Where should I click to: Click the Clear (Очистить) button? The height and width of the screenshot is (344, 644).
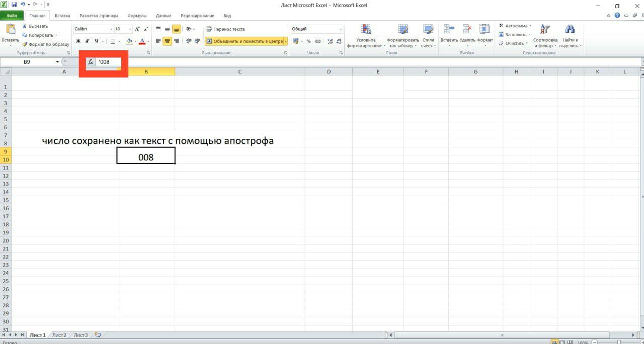512,43
